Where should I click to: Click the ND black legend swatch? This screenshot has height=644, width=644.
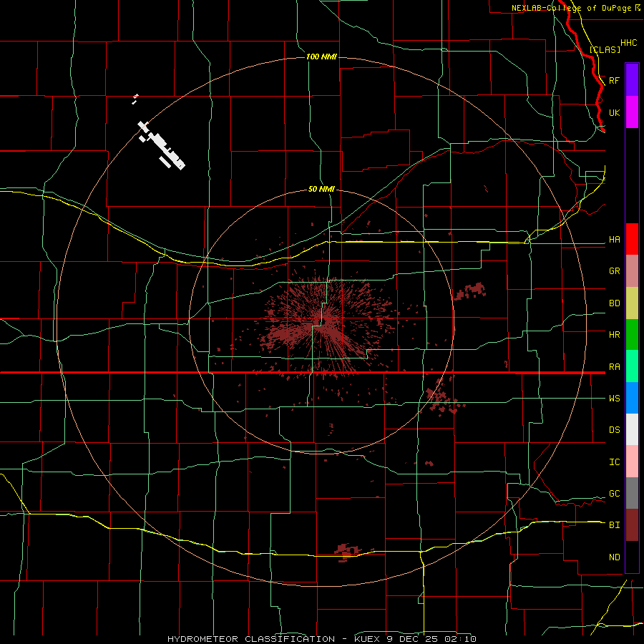pos(632,557)
